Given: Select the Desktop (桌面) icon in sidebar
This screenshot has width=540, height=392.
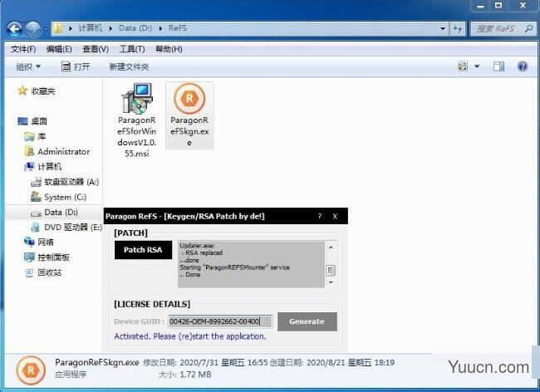Looking at the screenshot, I should (22, 121).
